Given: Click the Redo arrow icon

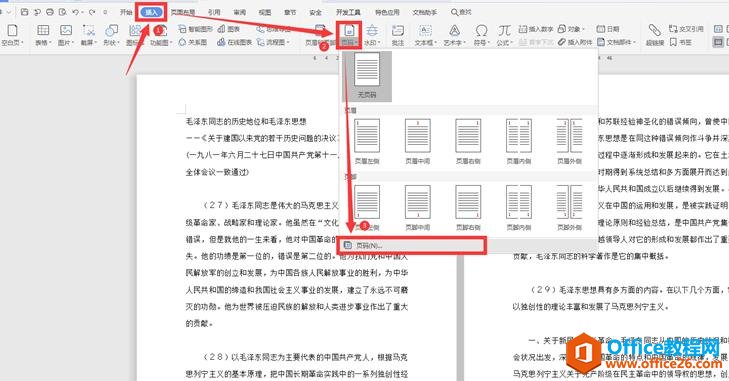Looking at the screenshot, I should [92, 12].
